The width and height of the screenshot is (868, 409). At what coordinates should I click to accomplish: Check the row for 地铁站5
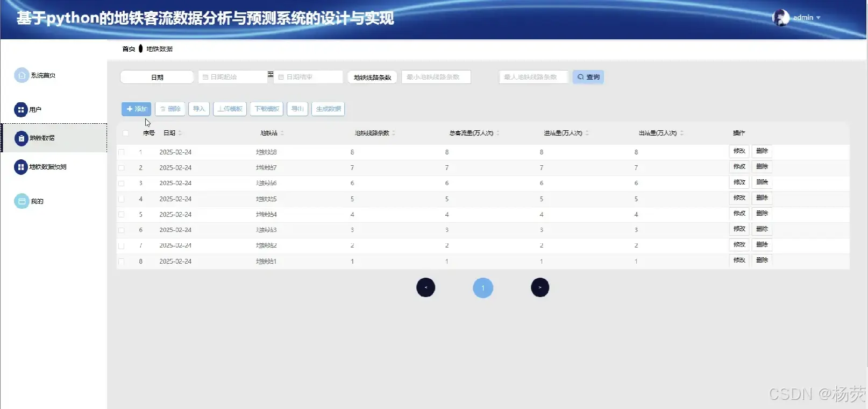(x=121, y=199)
